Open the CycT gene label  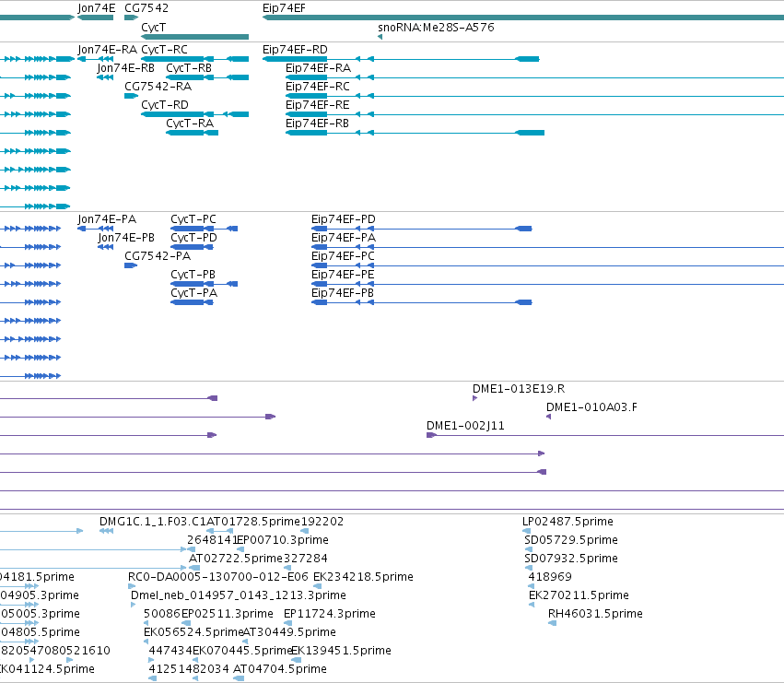point(154,28)
